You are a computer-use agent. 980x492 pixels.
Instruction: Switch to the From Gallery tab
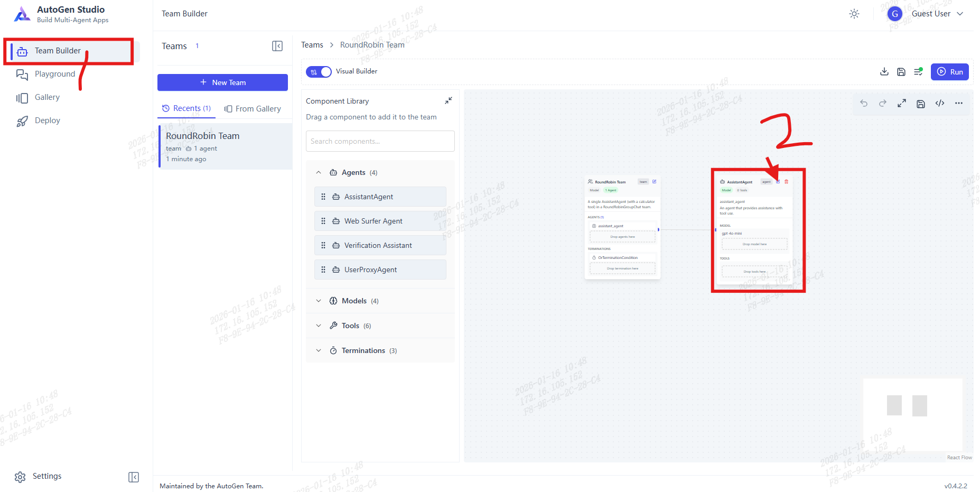coord(253,109)
